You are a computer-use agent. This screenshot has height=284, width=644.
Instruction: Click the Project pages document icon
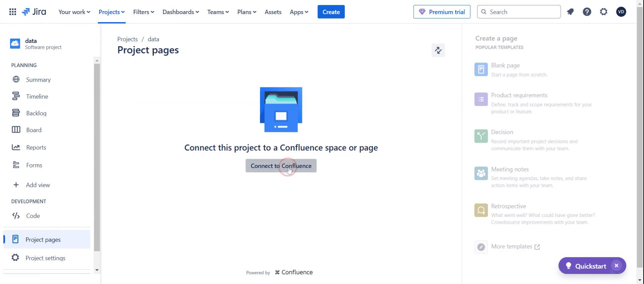pyautogui.click(x=15, y=239)
